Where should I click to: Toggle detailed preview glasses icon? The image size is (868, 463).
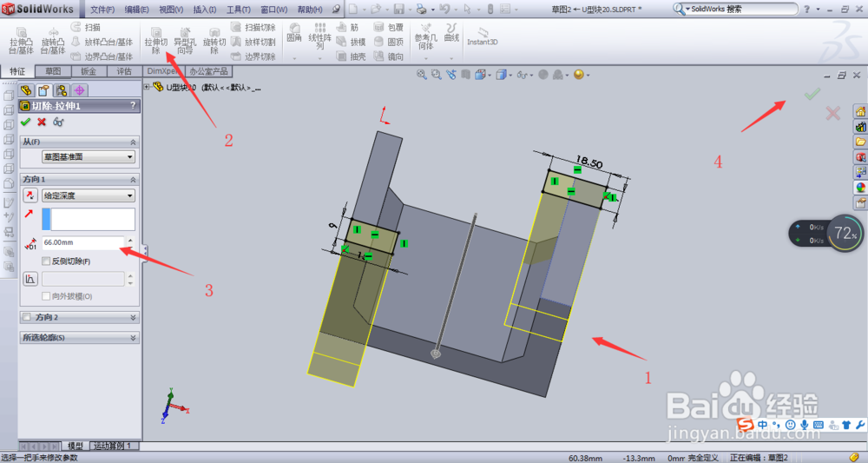(58, 122)
